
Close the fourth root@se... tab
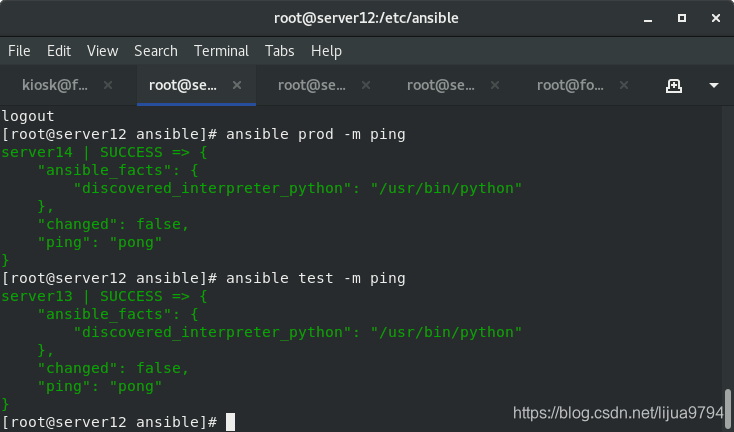pyautogui.click(x=495, y=85)
